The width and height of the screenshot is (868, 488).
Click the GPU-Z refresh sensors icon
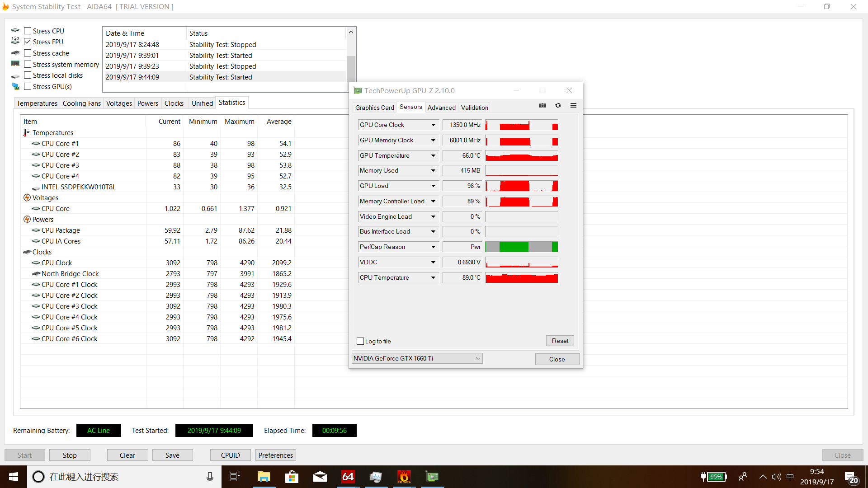558,105
